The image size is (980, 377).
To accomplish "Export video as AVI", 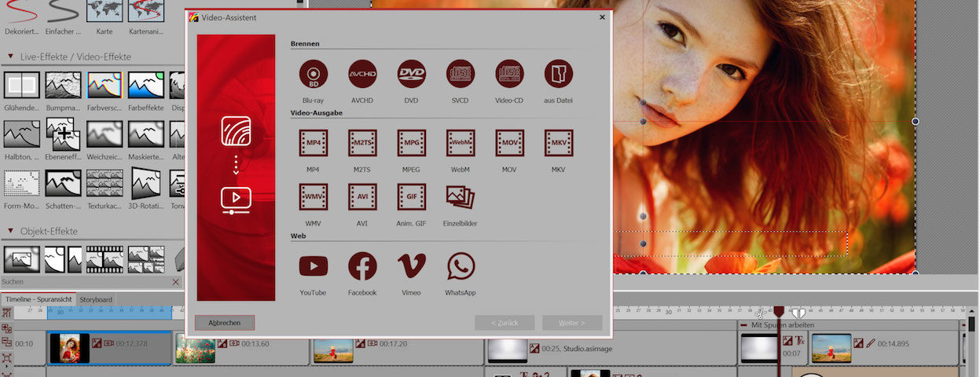I will click(x=362, y=196).
